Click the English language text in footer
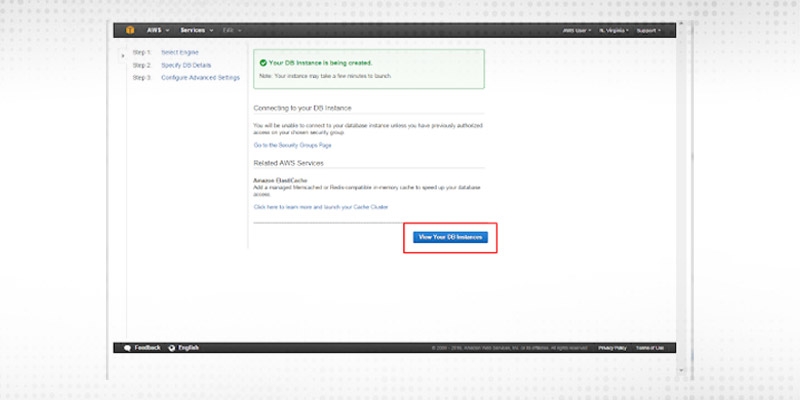 [x=188, y=347]
